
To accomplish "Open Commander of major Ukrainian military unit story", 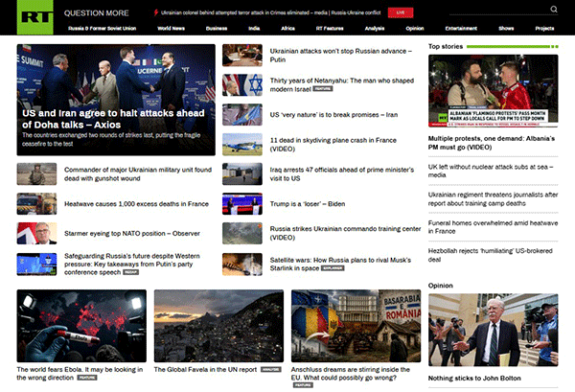I will (138, 173).
